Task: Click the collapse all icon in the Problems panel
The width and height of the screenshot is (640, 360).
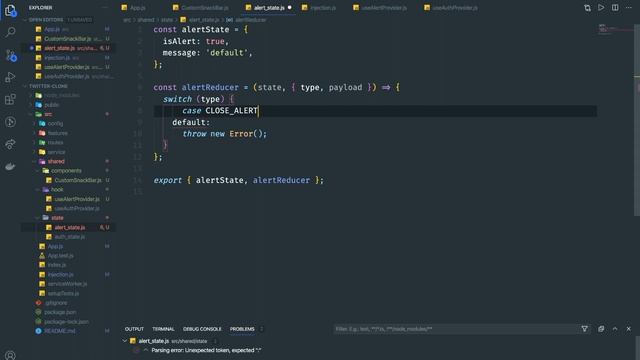Action: coord(601,329)
